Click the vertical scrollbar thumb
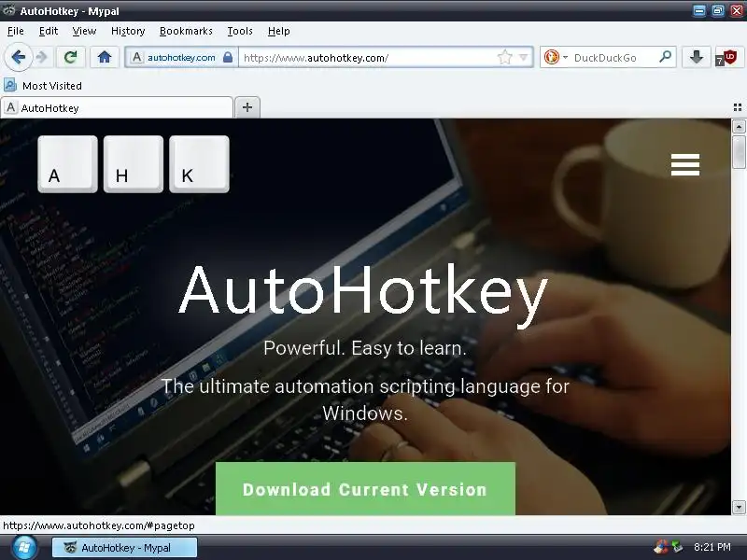Viewport: 747px width, 560px height. click(739, 151)
